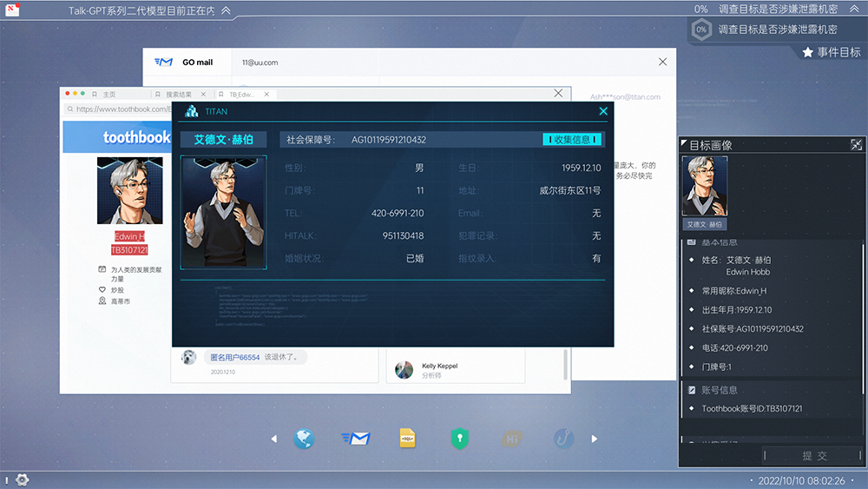868x489 pixels.
Task: Open the SQL database file icon
Action: click(407, 439)
